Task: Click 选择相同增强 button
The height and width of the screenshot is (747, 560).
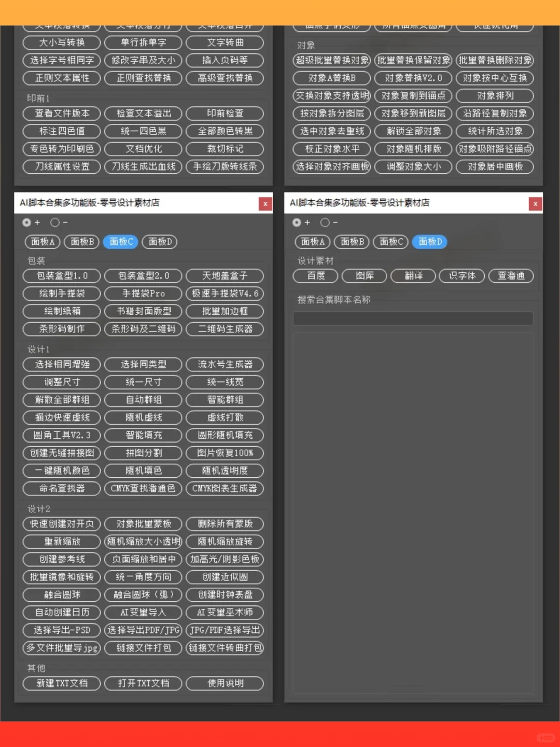Action: 62,365
